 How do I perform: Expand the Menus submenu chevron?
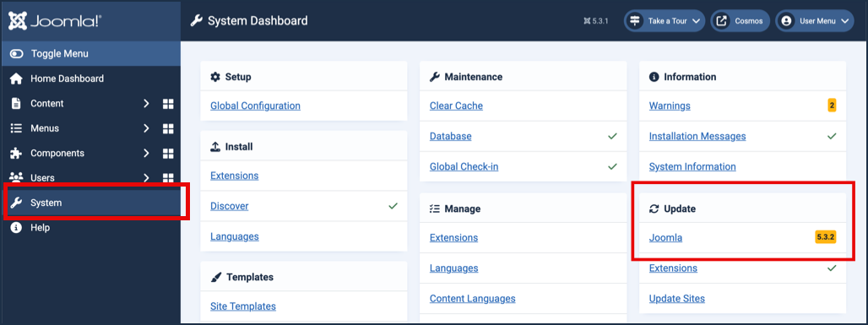coord(146,128)
